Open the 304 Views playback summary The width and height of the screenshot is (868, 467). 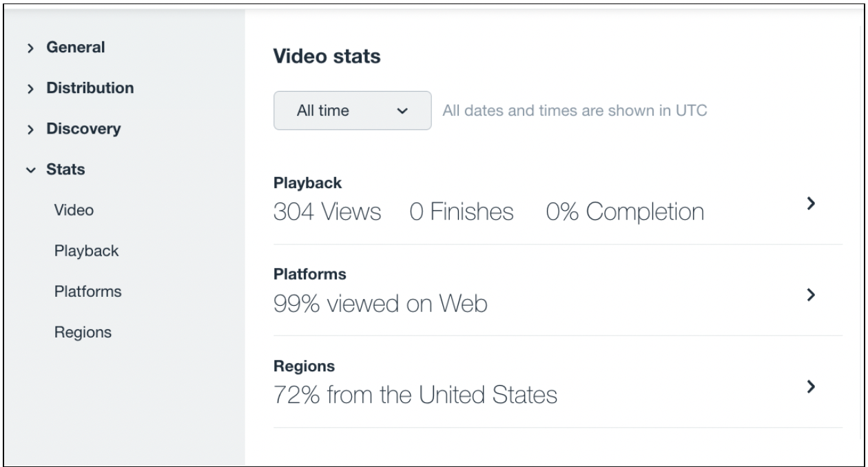pos(327,212)
